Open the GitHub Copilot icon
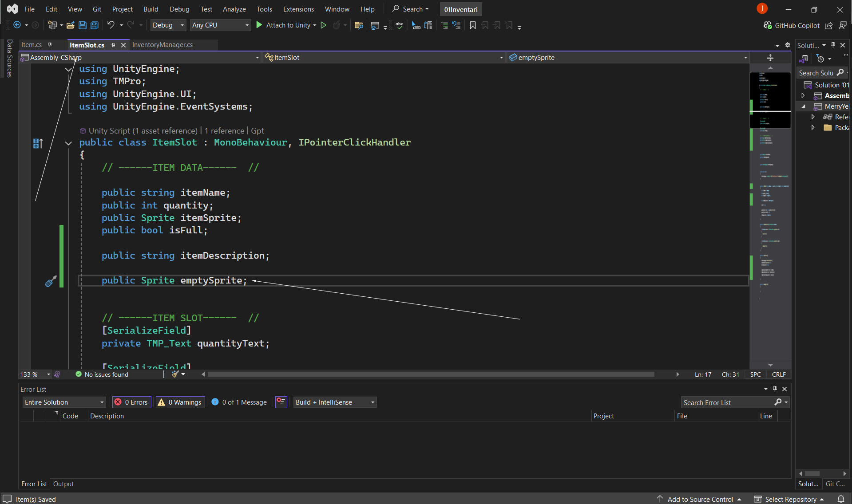The width and height of the screenshot is (852, 504). point(767,25)
